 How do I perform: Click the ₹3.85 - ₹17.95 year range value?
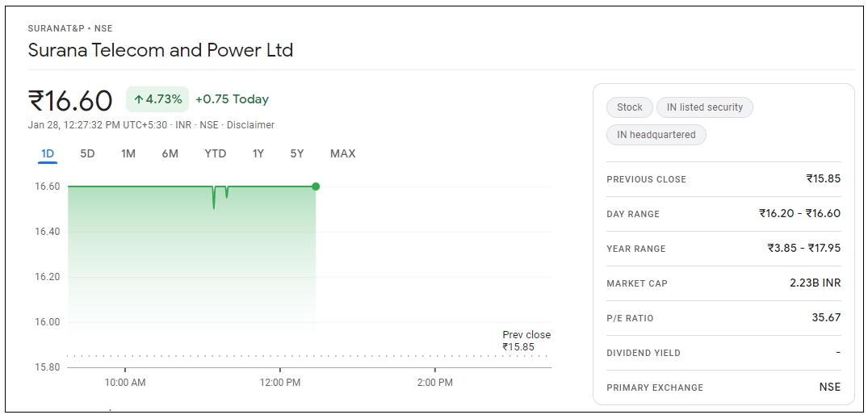[803, 249]
